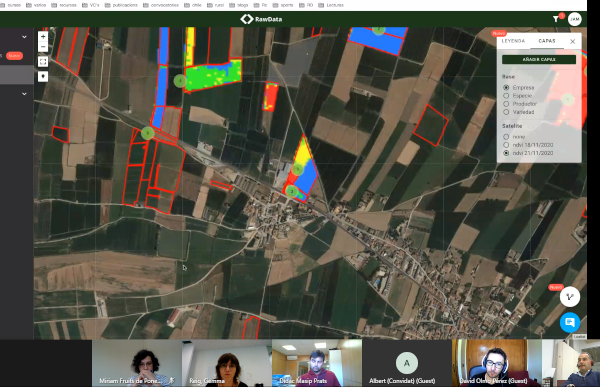Click cluster marker 4 beside green parcel
Viewport: 600px width, 387px height.
[180, 81]
